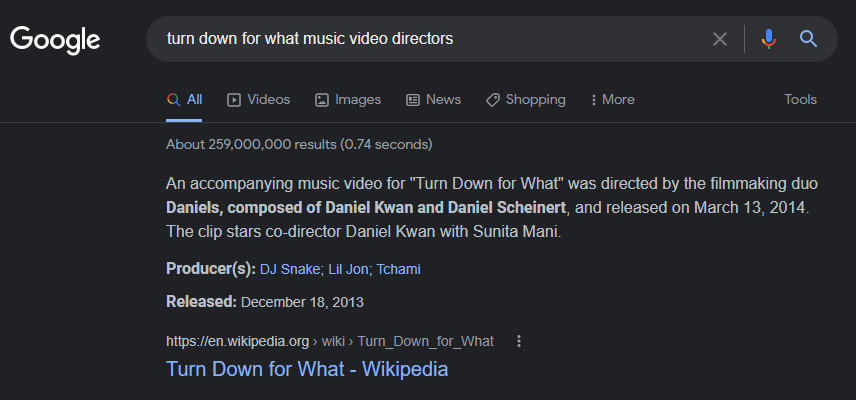Switch to the Images tab
This screenshot has height=400, width=856.
pos(348,100)
